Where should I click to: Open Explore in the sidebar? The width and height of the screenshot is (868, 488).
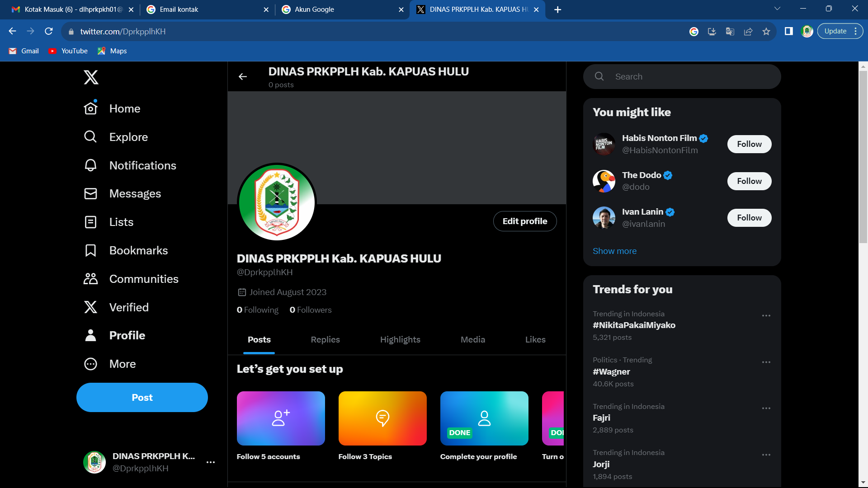pyautogui.click(x=116, y=137)
